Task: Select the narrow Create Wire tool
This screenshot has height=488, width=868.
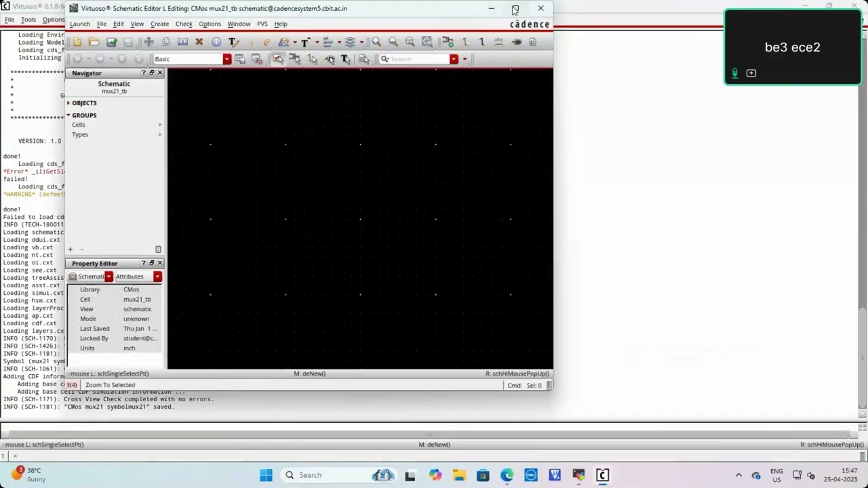Action: pos(465,42)
